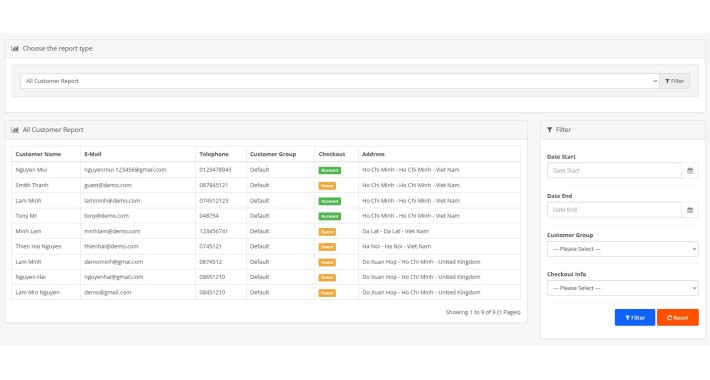This screenshot has height=380, width=710.
Task: Click Guest badge in Minh Lam row
Action: (x=327, y=232)
